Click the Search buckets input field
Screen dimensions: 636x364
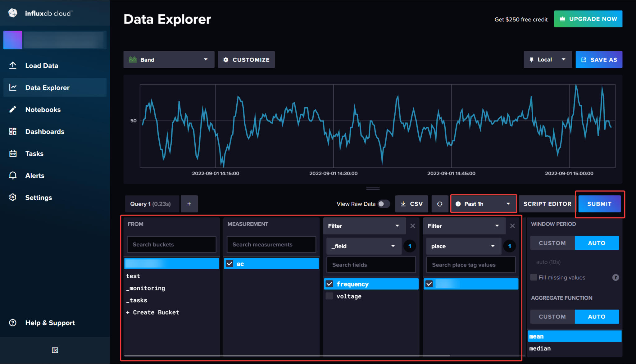(x=171, y=244)
